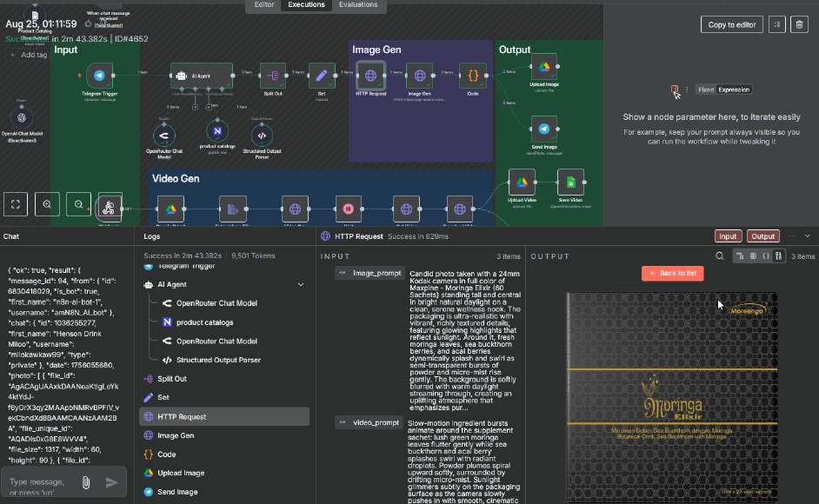The image size is (819, 504).
Task: Open the Send Image log entry
Action: (x=224, y=492)
